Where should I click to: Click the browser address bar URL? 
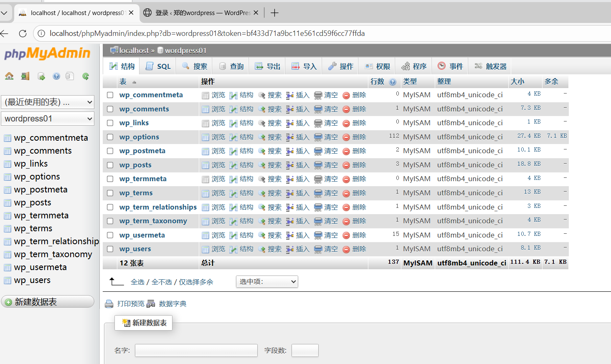click(207, 33)
